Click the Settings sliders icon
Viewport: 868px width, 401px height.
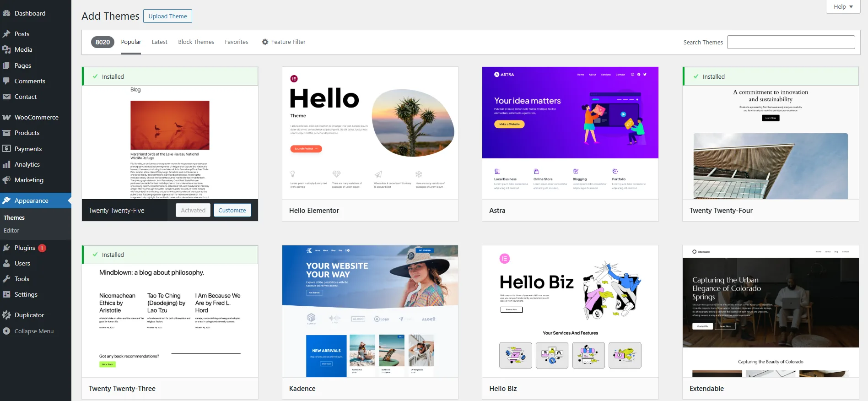6,294
